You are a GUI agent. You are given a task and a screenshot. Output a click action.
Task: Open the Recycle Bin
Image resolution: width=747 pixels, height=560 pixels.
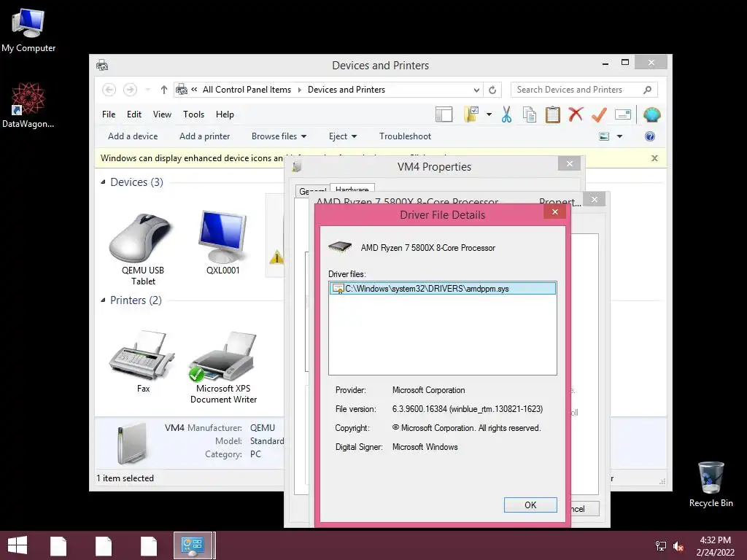point(711,484)
